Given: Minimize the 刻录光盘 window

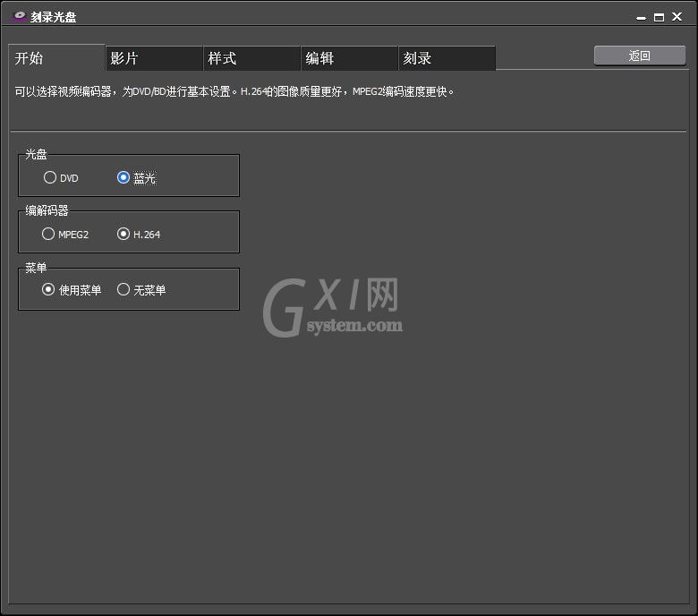Looking at the screenshot, I should click(641, 18).
